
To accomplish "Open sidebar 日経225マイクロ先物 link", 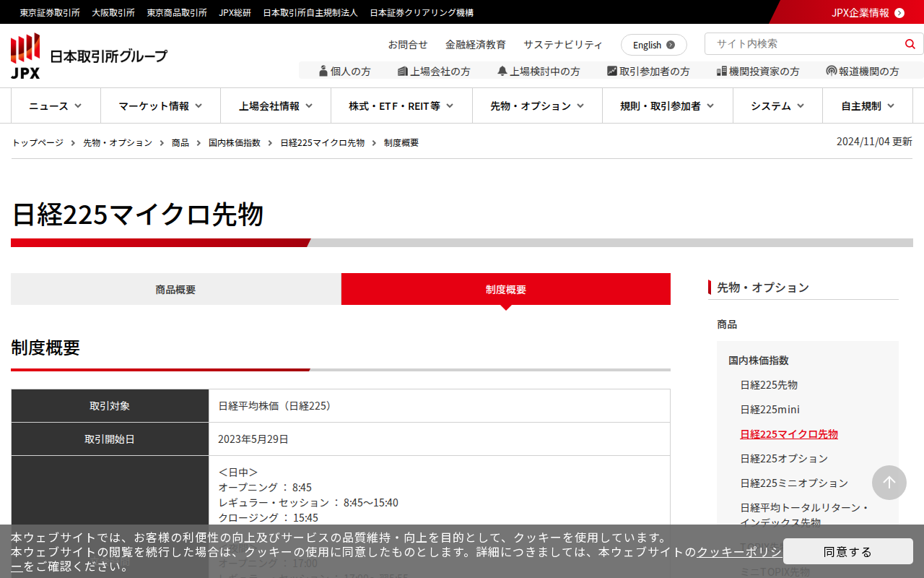I will [789, 434].
